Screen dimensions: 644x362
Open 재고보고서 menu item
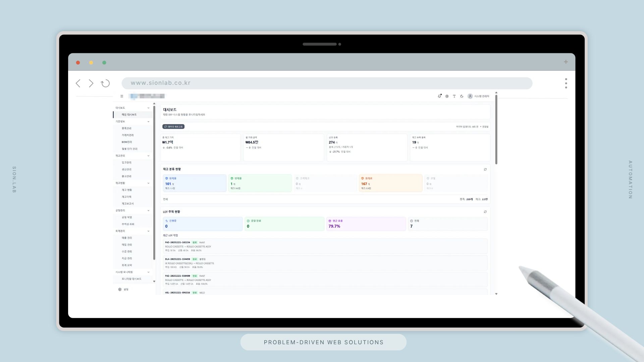[127, 204]
